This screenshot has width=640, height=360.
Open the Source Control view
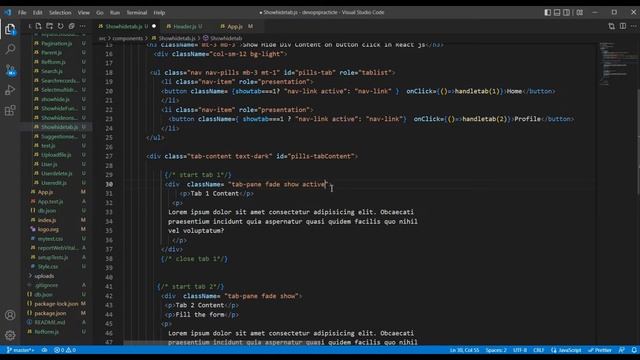pyautogui.click(x=10, y=70)
